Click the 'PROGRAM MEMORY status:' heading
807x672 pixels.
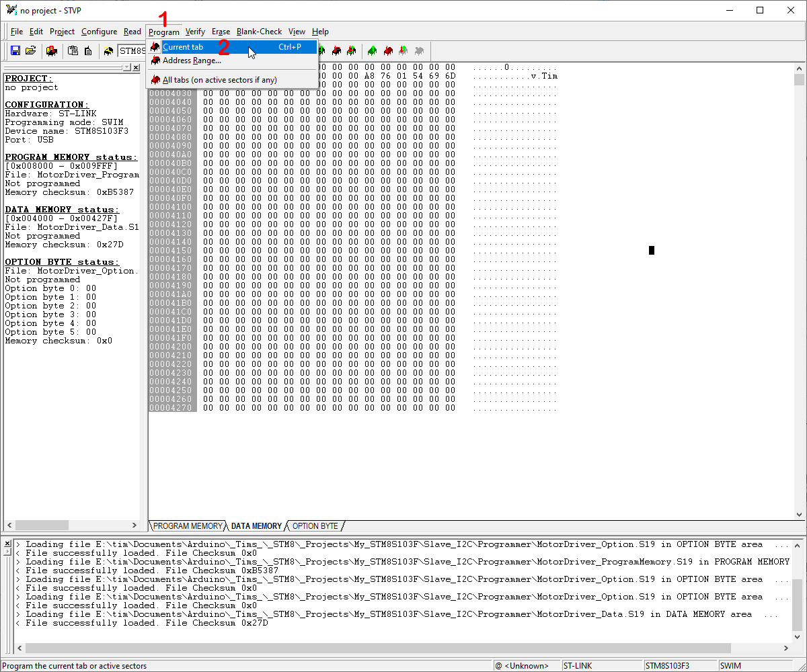coord(71,157)
